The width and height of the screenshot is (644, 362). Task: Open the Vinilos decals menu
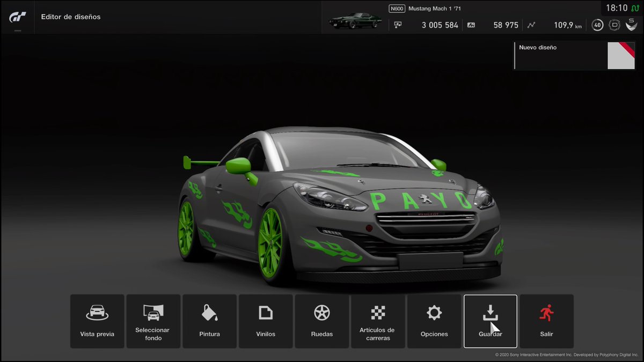coord(266,321)
